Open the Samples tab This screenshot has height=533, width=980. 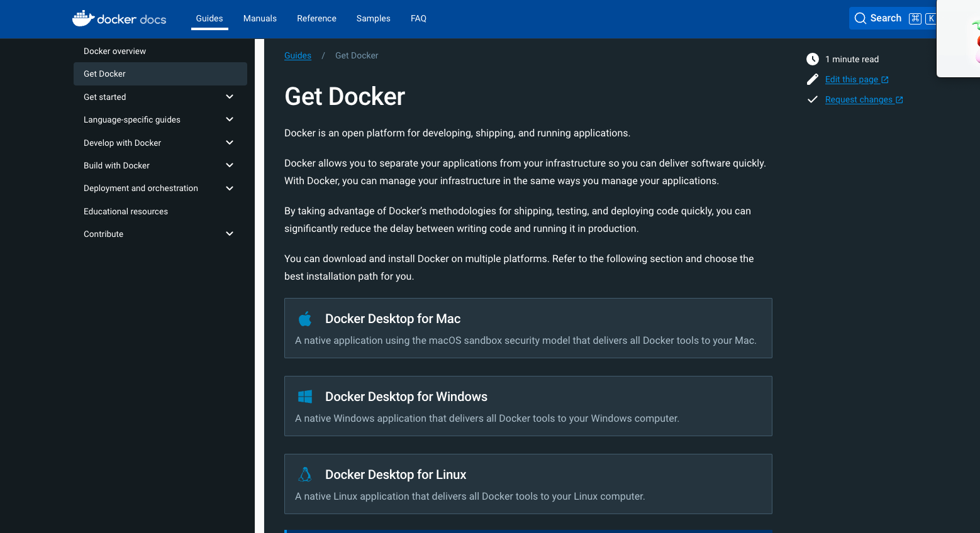point(373,18)
